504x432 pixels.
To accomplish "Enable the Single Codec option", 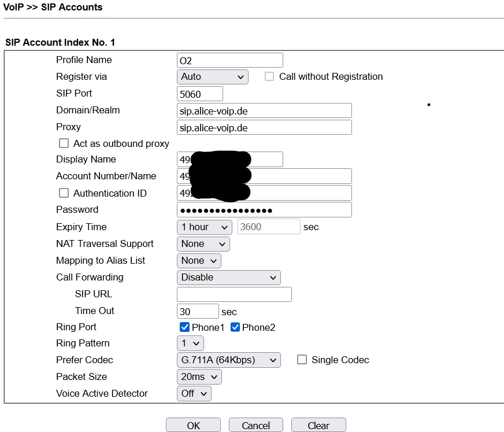I will coord(302,360).
